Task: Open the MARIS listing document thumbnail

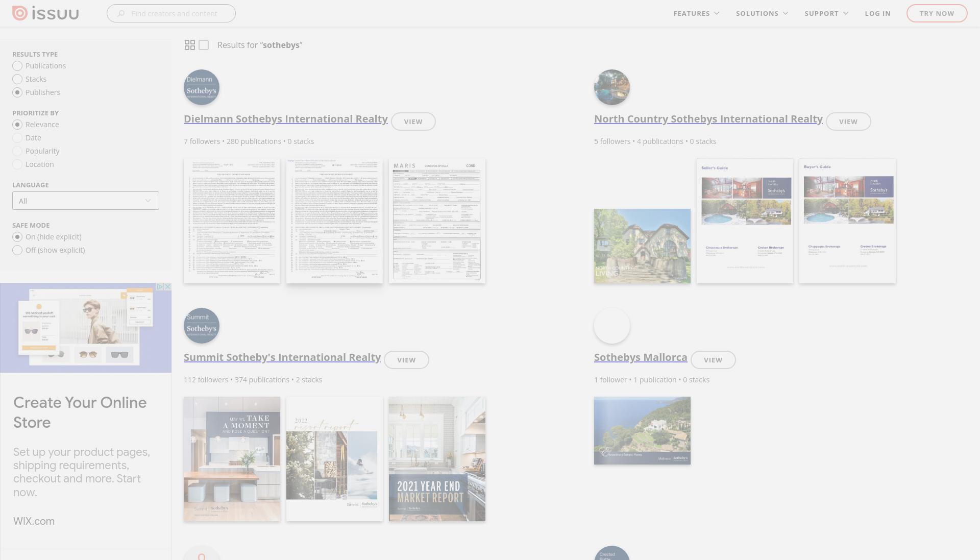Action: [437, 221]
